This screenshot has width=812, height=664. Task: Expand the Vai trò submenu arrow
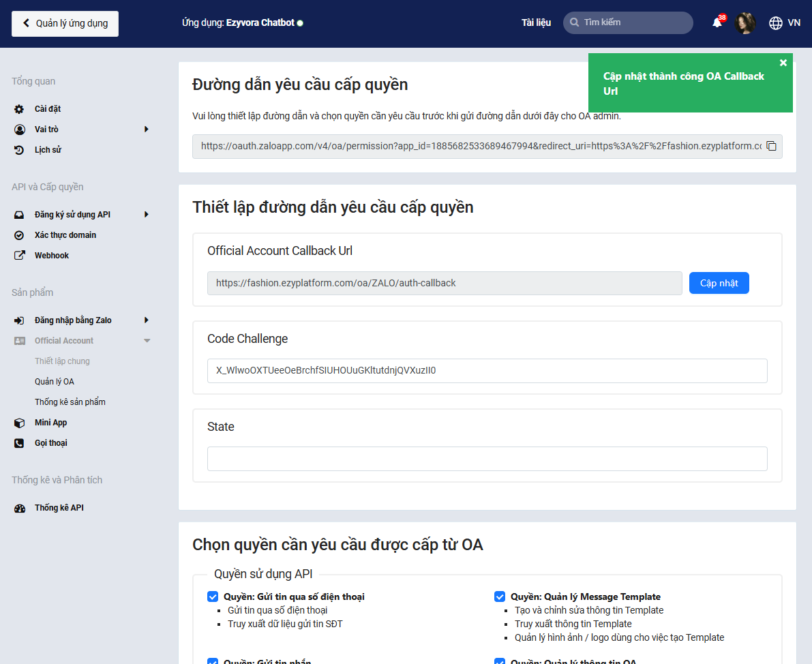(x=147, y=130)
